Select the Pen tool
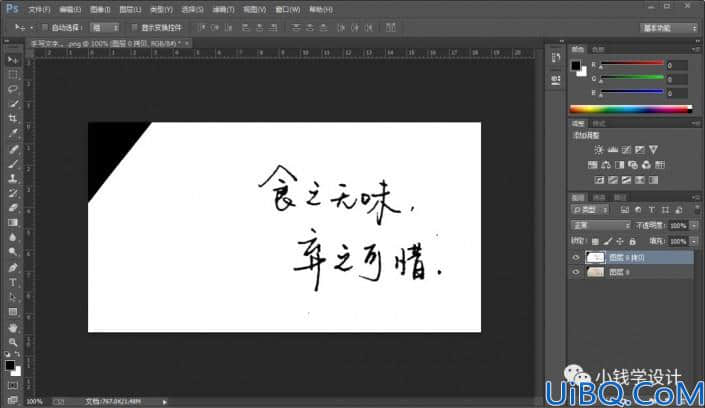The image size is (705, 408). [x=13, y=268]
